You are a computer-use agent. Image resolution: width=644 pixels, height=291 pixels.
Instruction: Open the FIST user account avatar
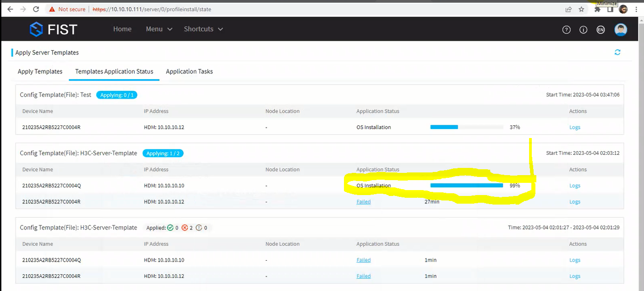(x=620, y=29)
